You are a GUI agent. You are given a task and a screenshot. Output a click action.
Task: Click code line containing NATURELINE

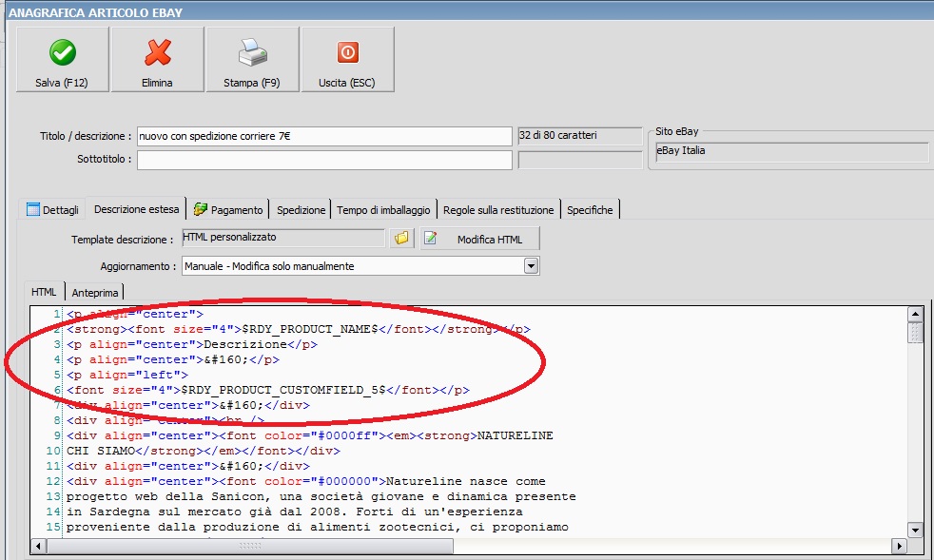(310, 435)
